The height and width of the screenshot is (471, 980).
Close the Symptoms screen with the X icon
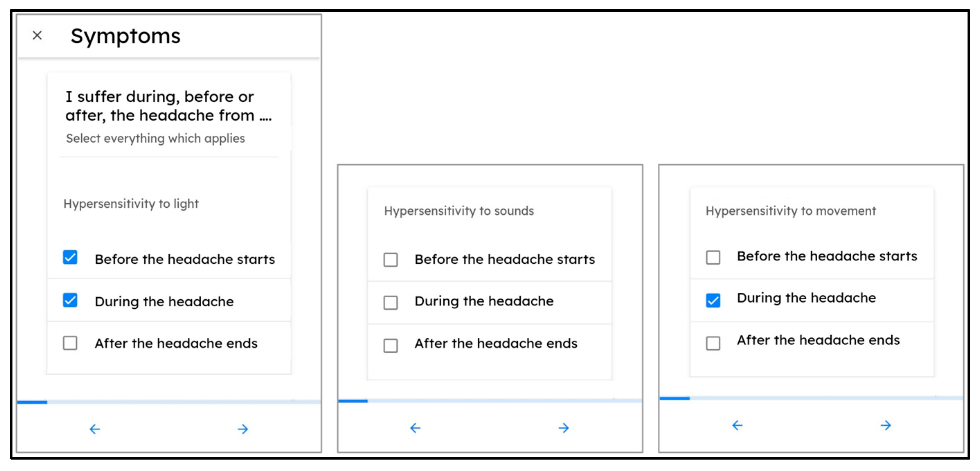point(37,35)
